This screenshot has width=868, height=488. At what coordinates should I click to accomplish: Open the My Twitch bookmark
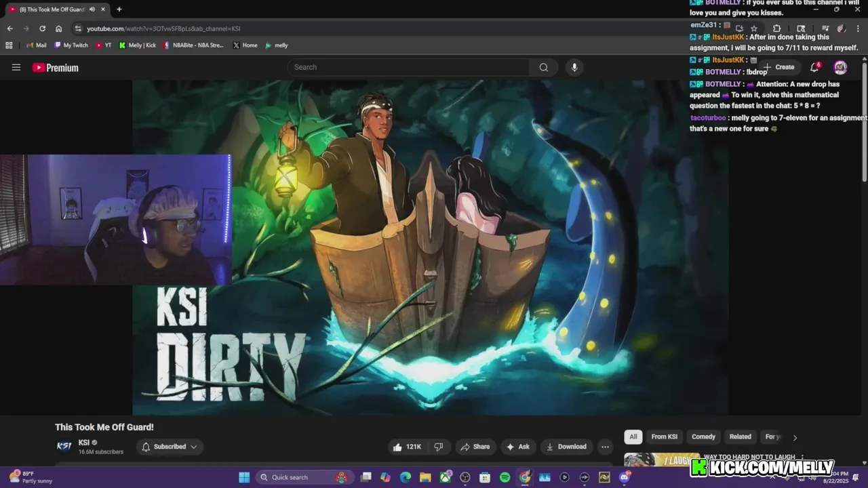(x=71, y=45)
